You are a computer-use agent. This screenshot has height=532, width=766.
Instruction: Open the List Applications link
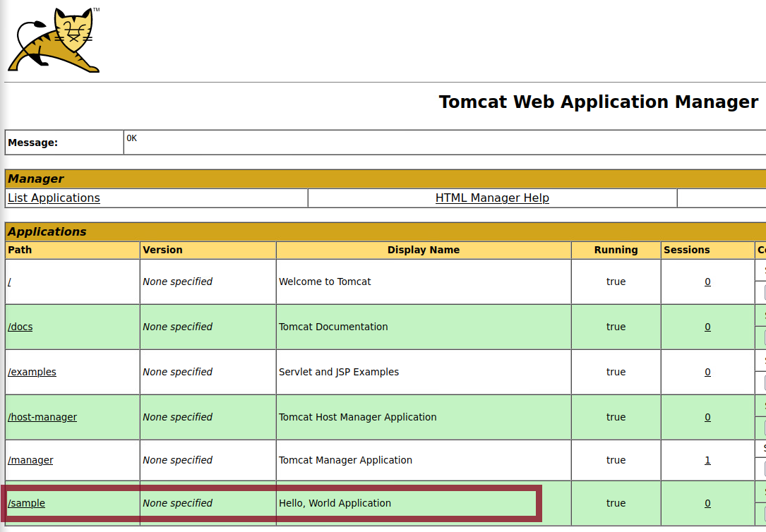(x=54, y=198)
